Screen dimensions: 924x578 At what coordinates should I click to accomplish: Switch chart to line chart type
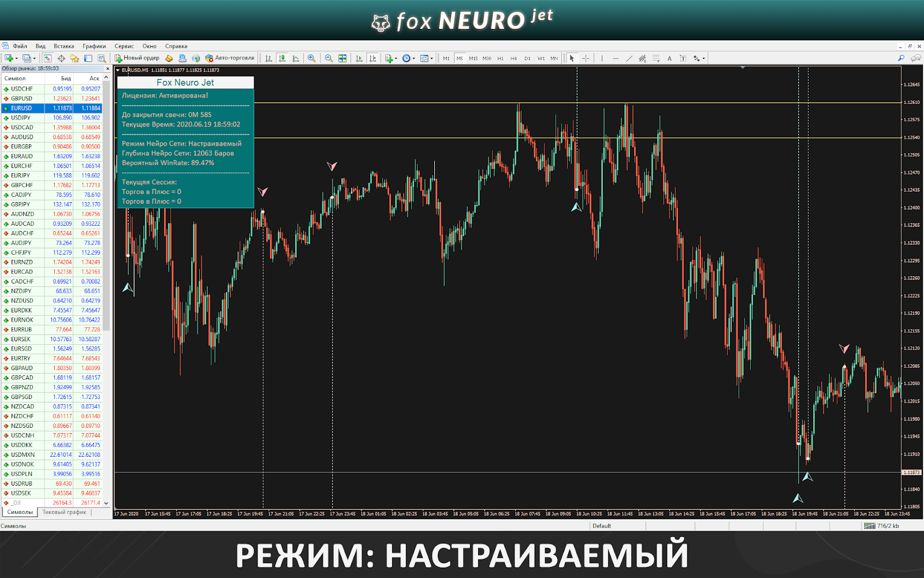296,58
